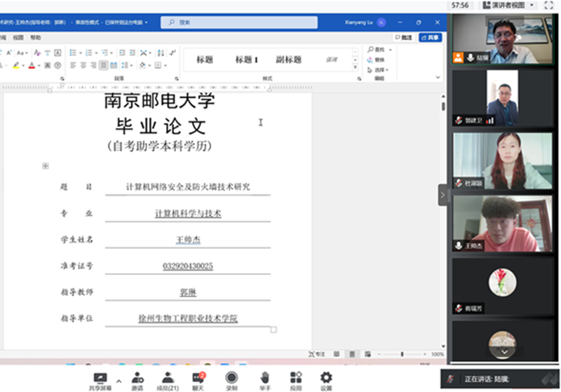Click the blue 共享 share button in Word

point(431,38)
